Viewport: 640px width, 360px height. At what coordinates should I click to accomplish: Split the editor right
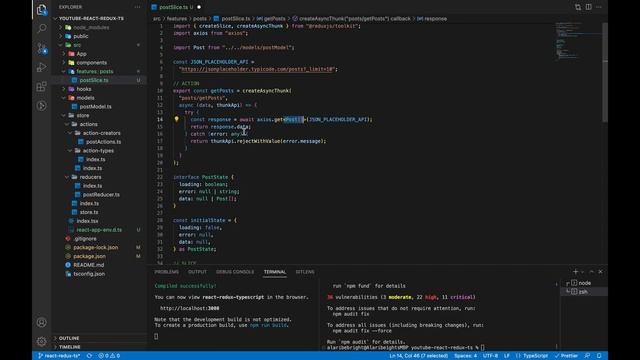pyautogui.click(x=589, y=7)
